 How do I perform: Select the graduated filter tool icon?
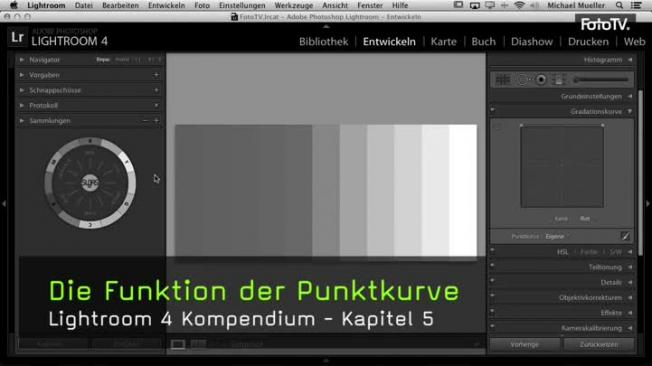pos(558,79)
